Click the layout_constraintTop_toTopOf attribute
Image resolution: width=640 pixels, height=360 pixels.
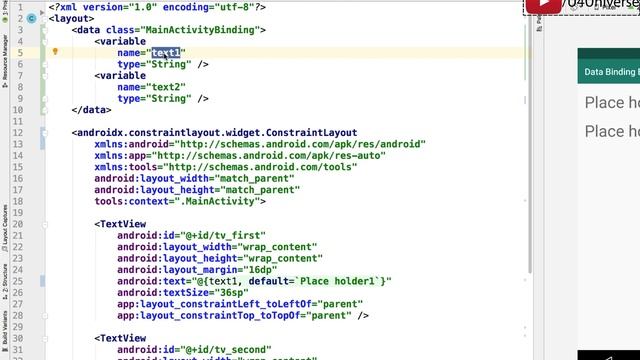(x=209, y=316)
